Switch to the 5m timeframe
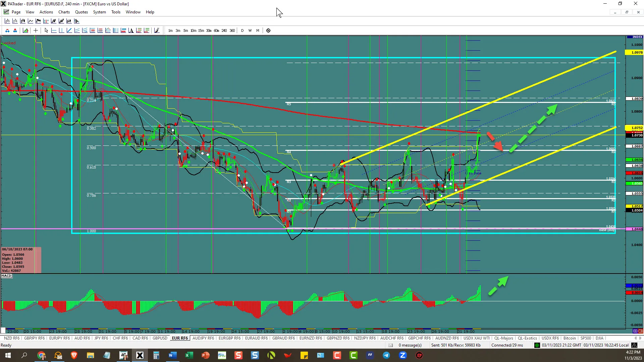The width and height of the screenshot is (644, 362). coord(185,31)
